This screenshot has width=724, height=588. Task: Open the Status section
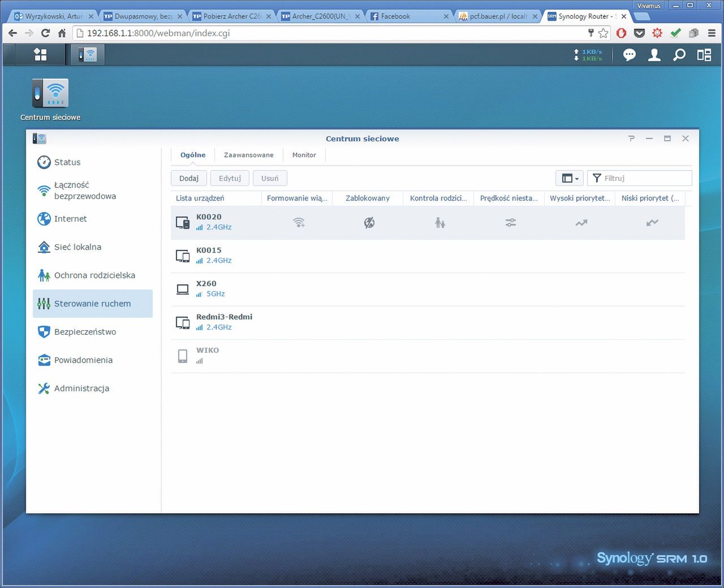click(x=93, y=162)
